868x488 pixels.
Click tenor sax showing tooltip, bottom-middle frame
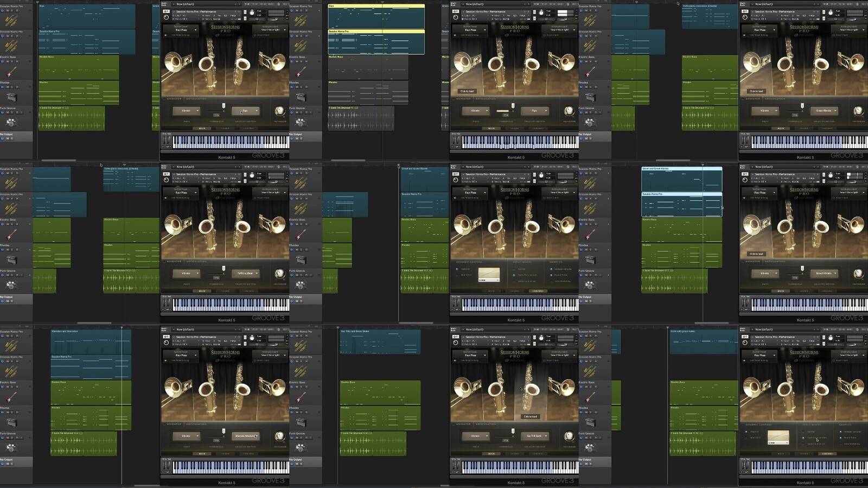531,389
